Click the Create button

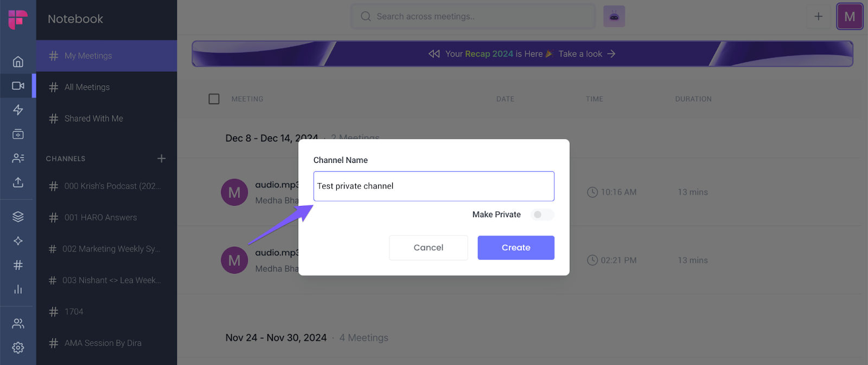click(x=515, y=248)
